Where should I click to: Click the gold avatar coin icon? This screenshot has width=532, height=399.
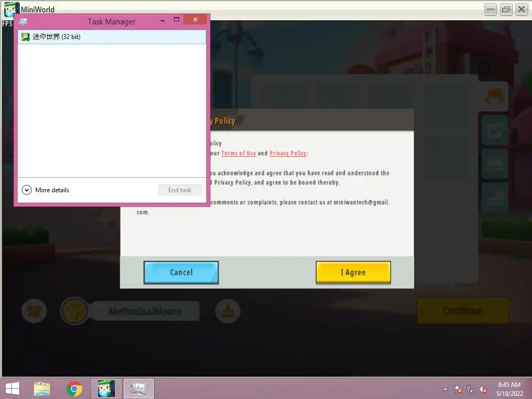tap(75, 311)
